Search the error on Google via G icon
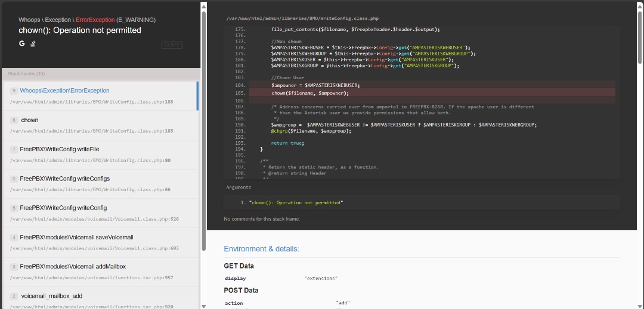Viewport: 644px width, 309px height. (22, 43)
